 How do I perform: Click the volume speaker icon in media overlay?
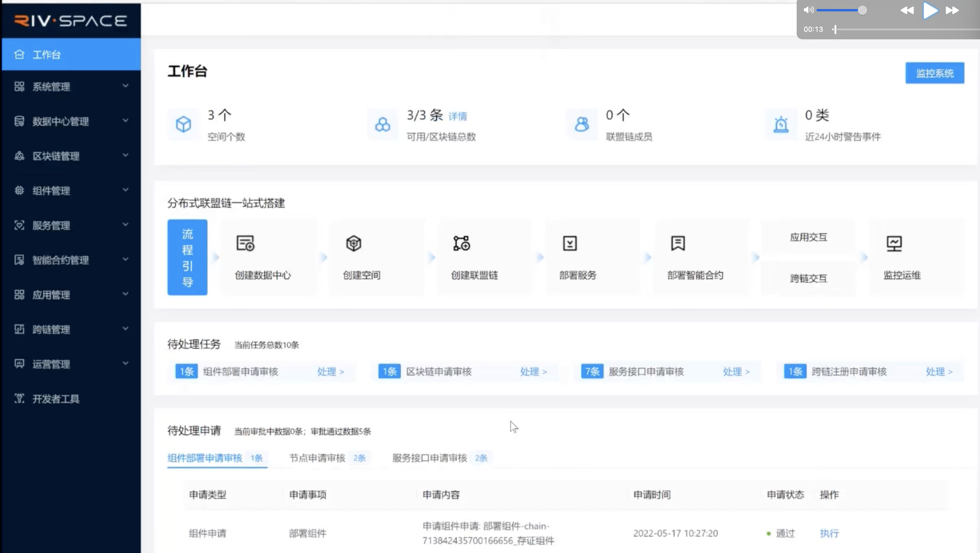pyautogui.click(x=808, y=10)
